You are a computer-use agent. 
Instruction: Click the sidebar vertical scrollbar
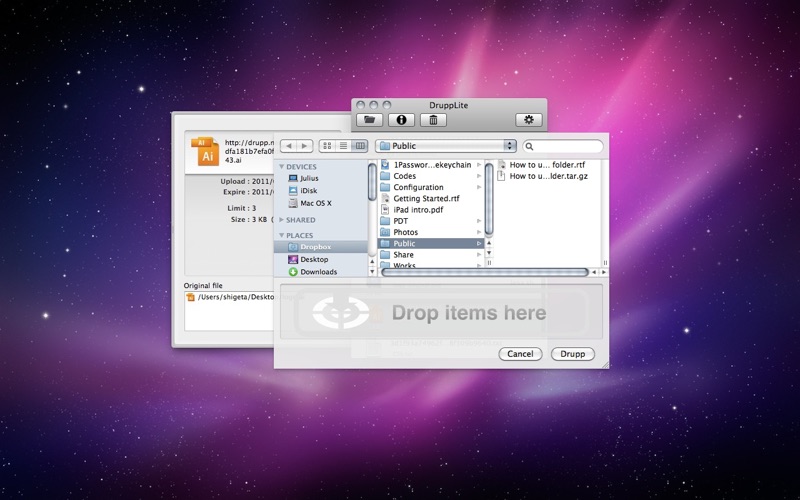(x=372, y=182)
